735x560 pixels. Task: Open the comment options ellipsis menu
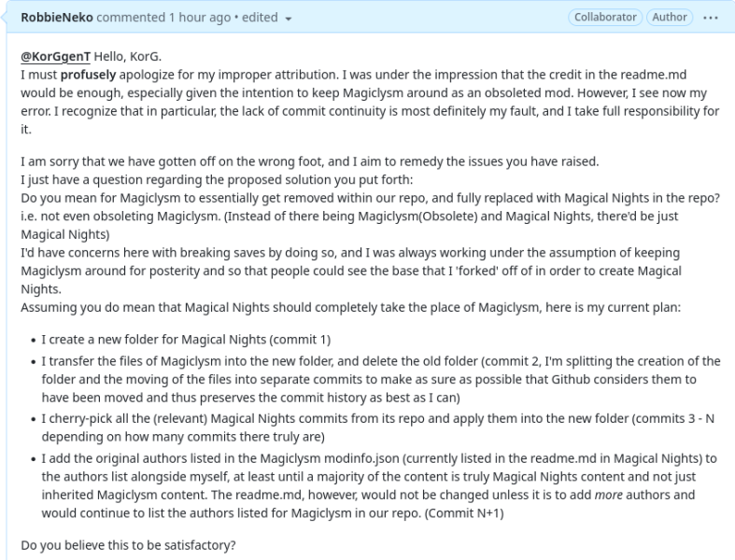710,18
